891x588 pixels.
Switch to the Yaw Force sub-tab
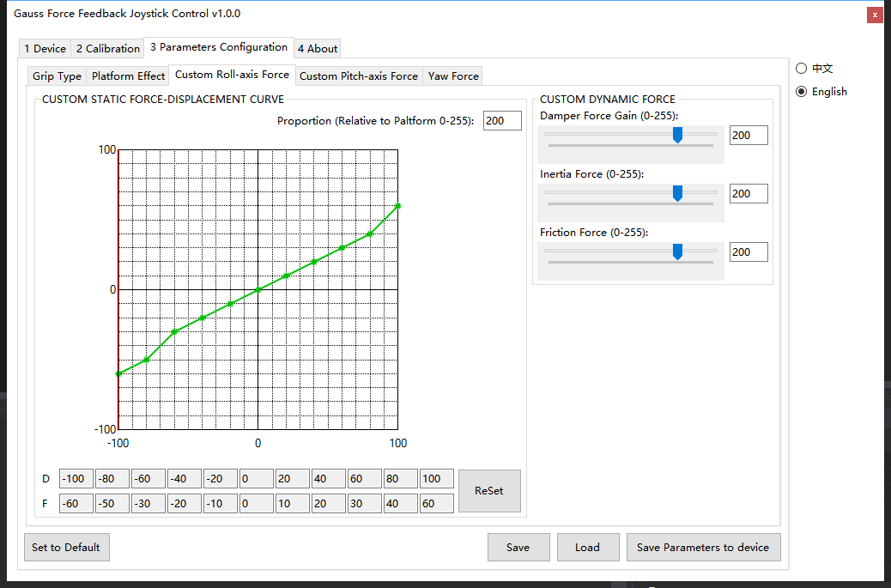pyautogui.click(x=453, y=76)
